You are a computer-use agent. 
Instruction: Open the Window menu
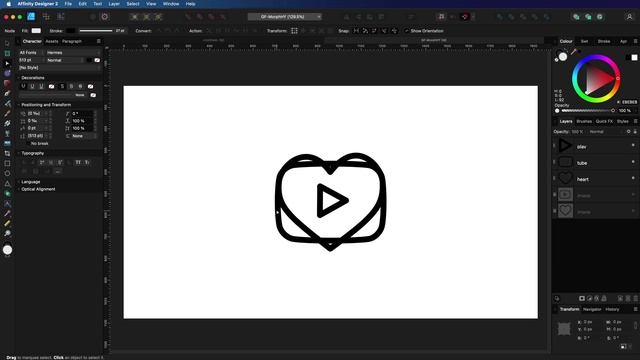[x=171, y=4]
